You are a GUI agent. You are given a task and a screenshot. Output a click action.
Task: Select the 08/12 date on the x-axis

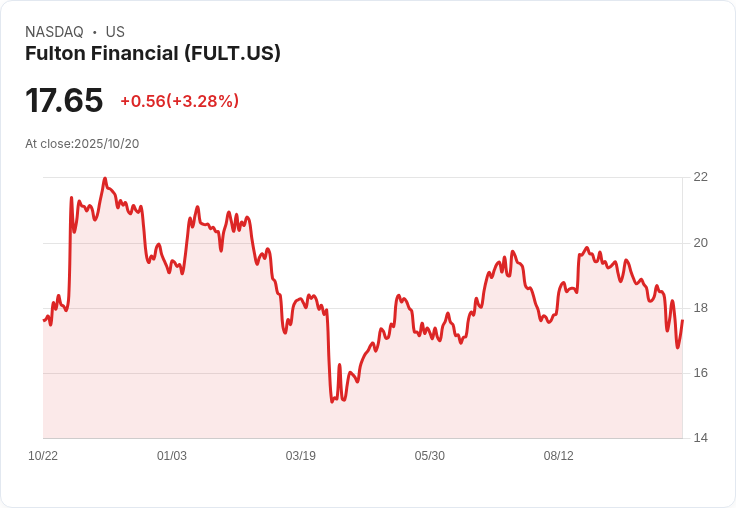(x=559, y=456)
